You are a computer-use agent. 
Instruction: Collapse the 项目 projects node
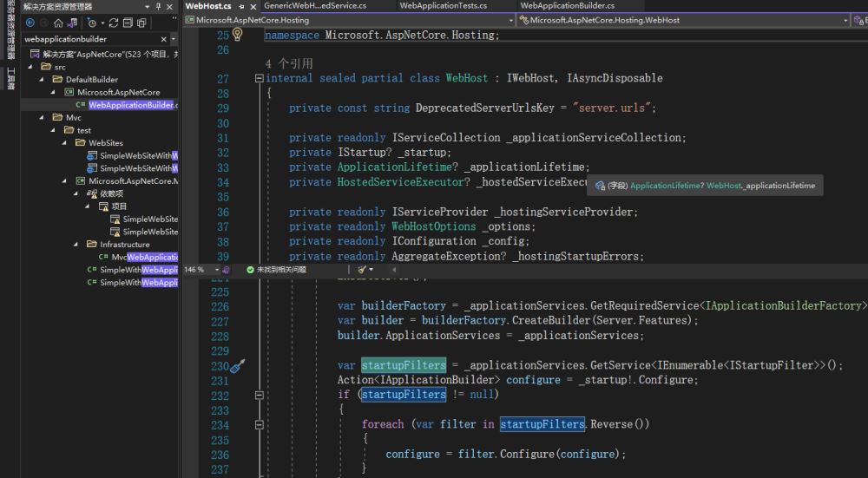pos(87,206)
